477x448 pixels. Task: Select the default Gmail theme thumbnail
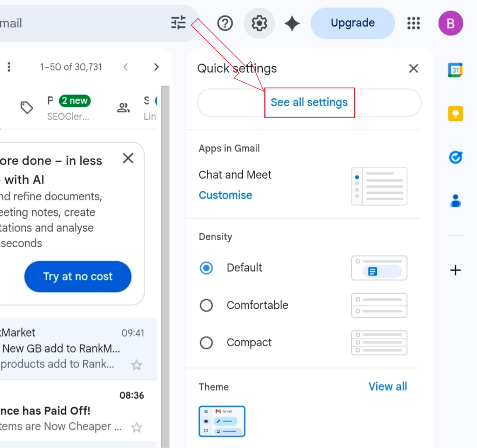[x=222, y=421]
